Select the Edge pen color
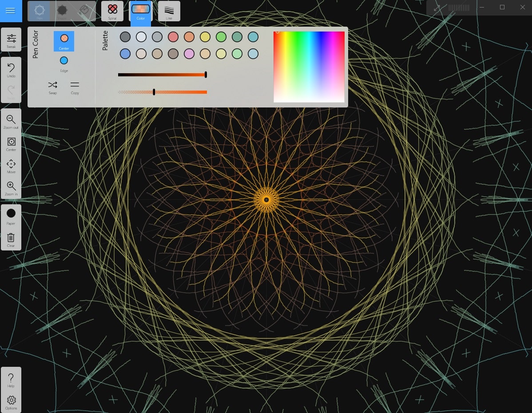This screenshot has width=532, height=413. [x=64, y=61]
